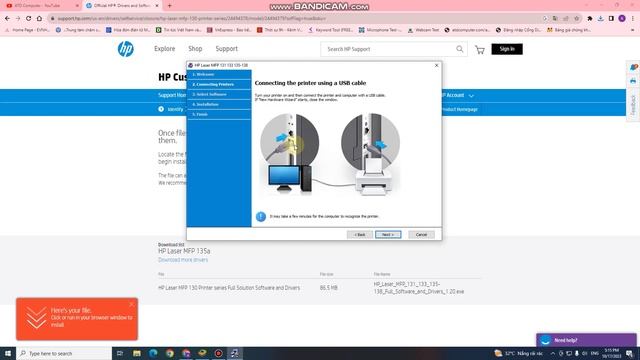
Task: Click the Need help chat button
Action: (586, 340)
